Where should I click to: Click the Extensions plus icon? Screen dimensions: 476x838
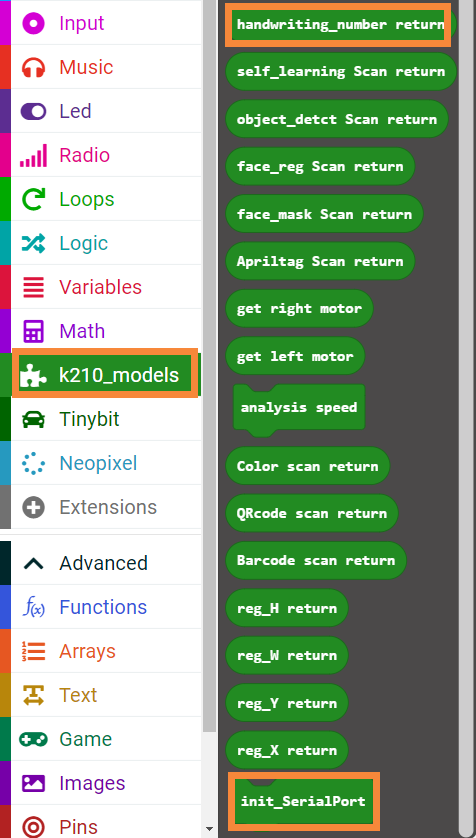click(34, 507)
